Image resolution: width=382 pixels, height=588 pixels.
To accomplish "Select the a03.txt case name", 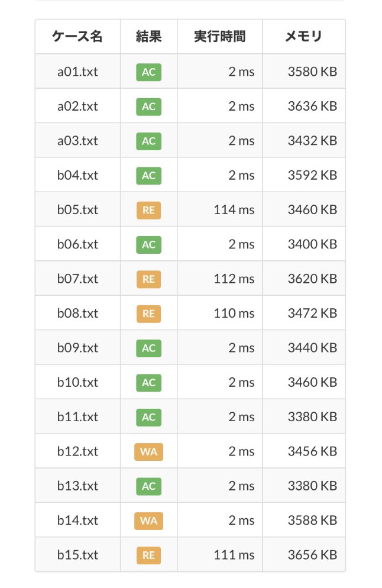I will (77, 141).
